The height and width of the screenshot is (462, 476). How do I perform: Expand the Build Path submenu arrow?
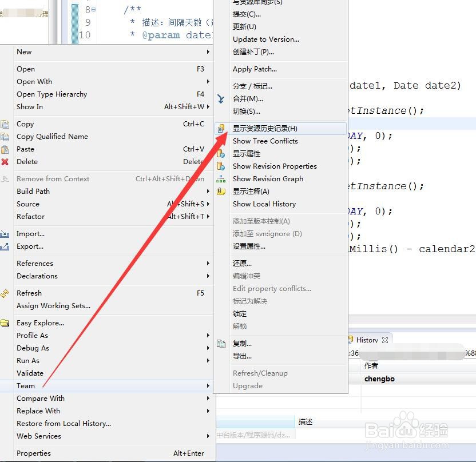[x=208, y=192]
